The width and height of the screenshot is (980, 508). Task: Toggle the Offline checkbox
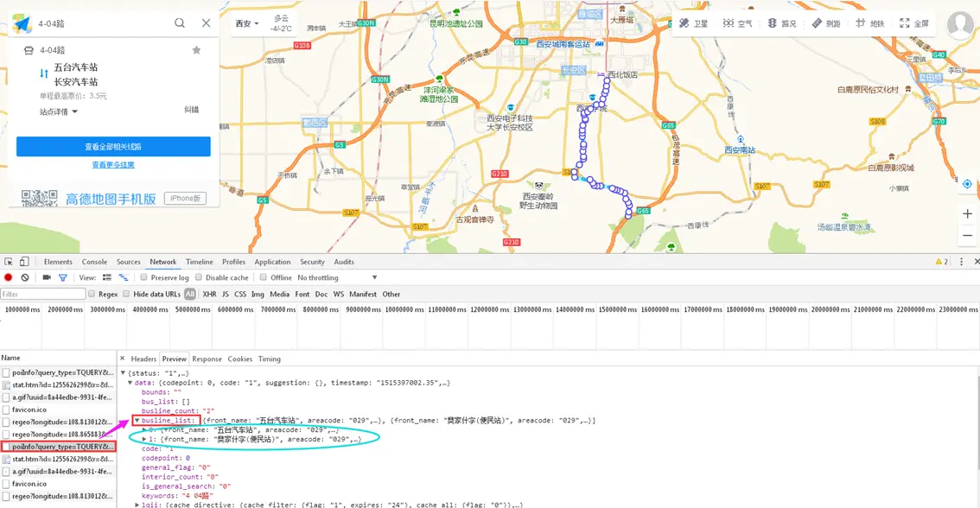pyautogui.click(x=263, y=277)
